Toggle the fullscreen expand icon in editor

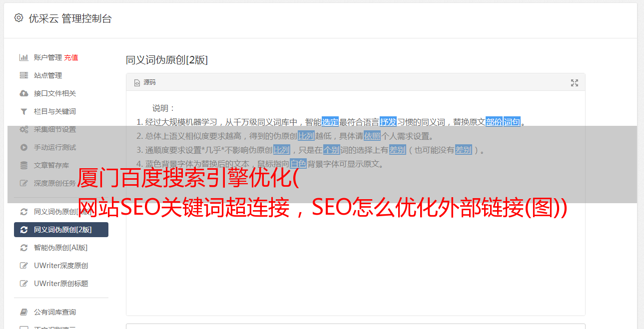point(575,83)
